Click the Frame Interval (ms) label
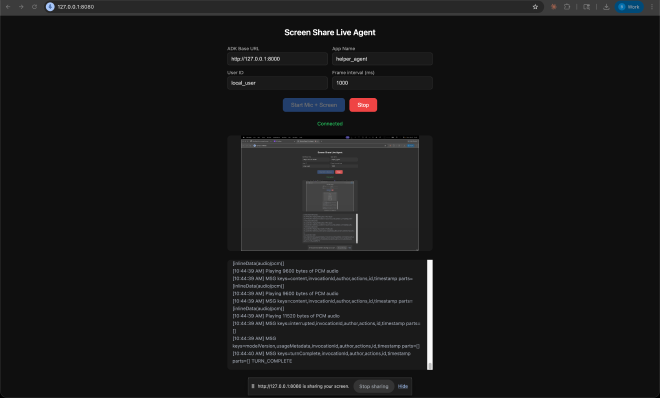The width and height of the screenshot is (660, 398). (x=353, y=73)
